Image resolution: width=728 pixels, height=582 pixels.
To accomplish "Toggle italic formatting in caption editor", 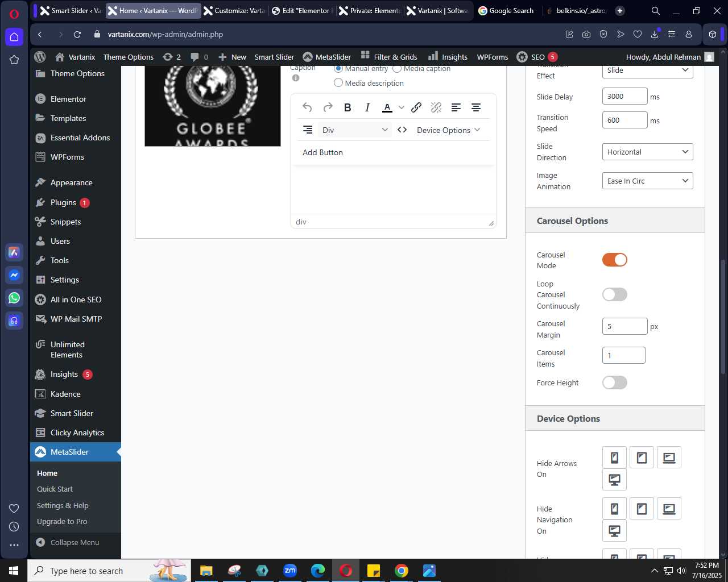I will (x=367, y=107).
